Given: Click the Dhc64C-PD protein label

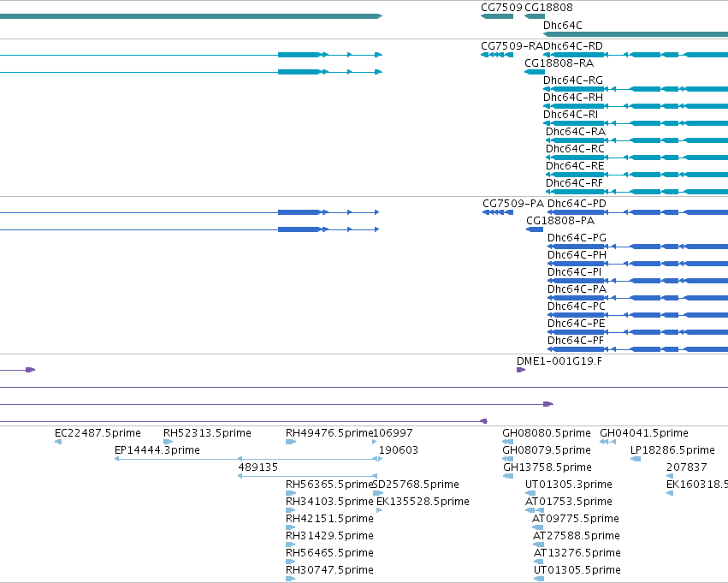Looking at the screenshot, I should [577, 204].
